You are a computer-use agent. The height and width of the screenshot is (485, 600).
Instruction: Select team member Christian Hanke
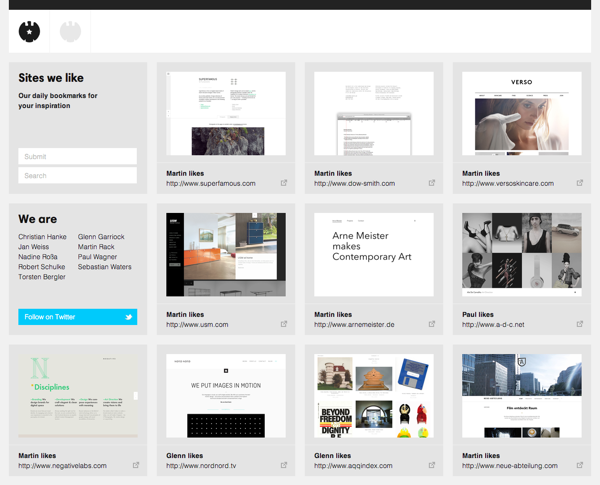tap(42, 237)
